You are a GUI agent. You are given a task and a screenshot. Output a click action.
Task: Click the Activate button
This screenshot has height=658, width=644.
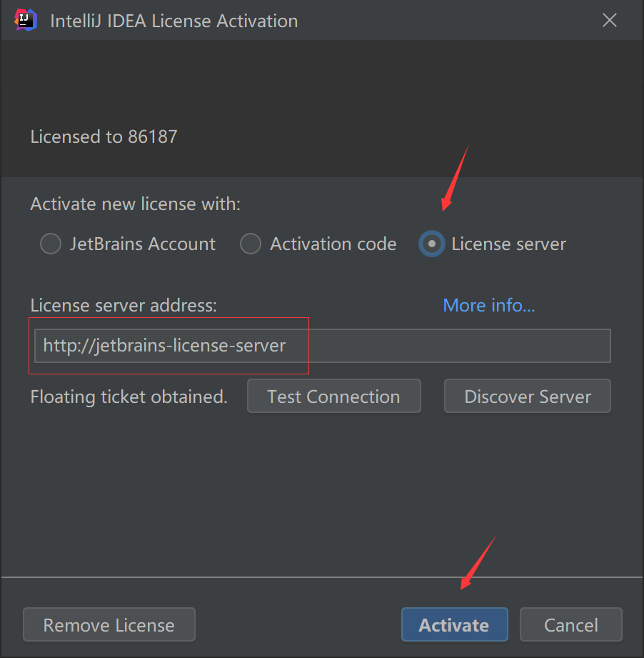[x=454, y=625]
